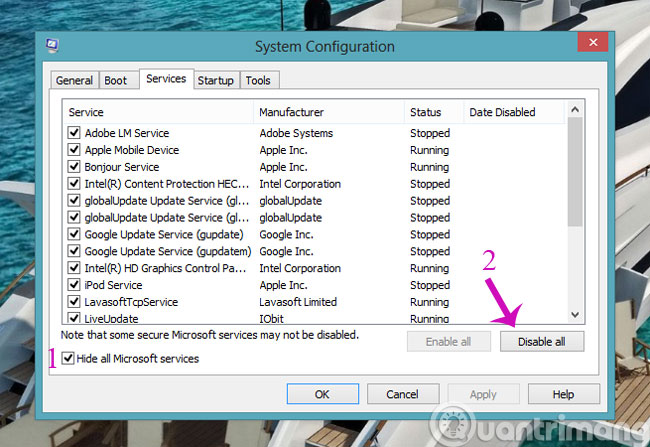Select Intel Corporation cell for HD Graphics
Viewport: 650px width, 447px height.
coord(300,268)
